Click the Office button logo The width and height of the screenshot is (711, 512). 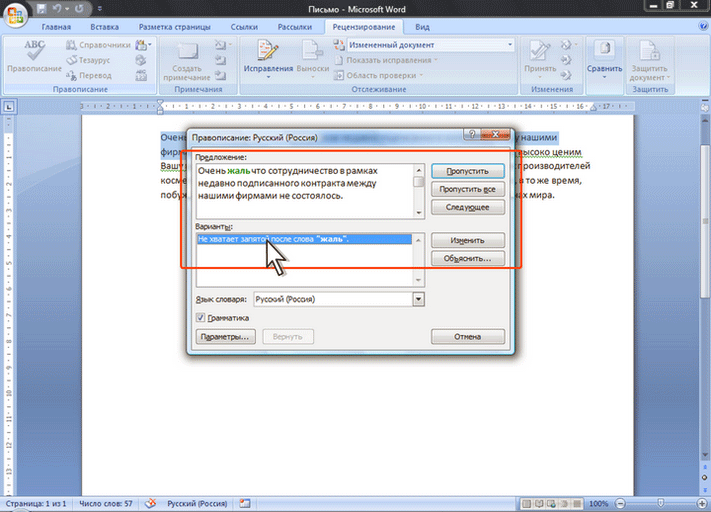pos(15,14)
